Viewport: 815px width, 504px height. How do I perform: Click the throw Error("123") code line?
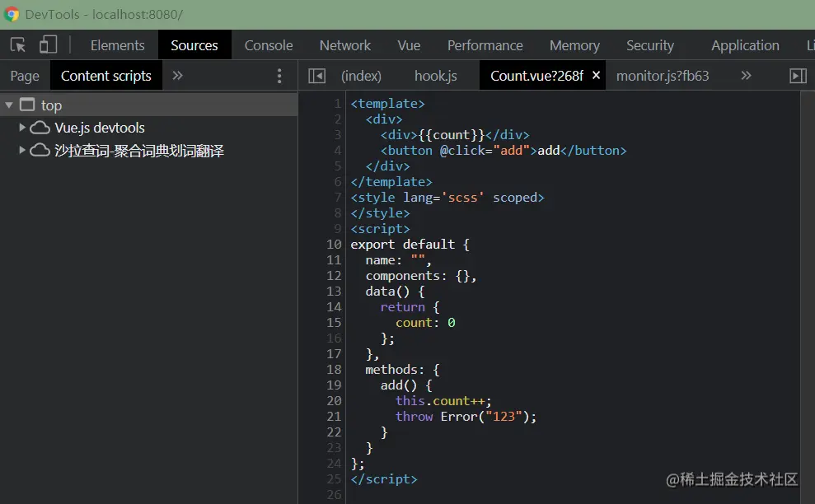(x=466, y=416)
